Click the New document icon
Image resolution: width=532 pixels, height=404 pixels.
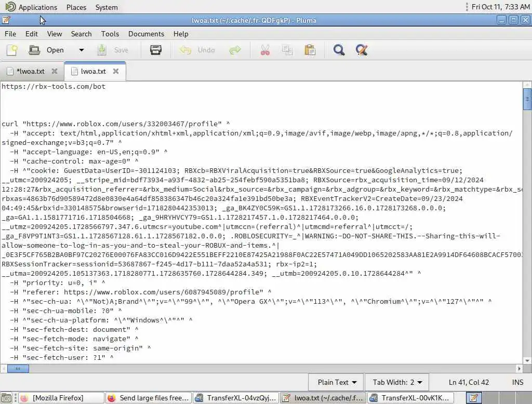(x=12, y=50)
